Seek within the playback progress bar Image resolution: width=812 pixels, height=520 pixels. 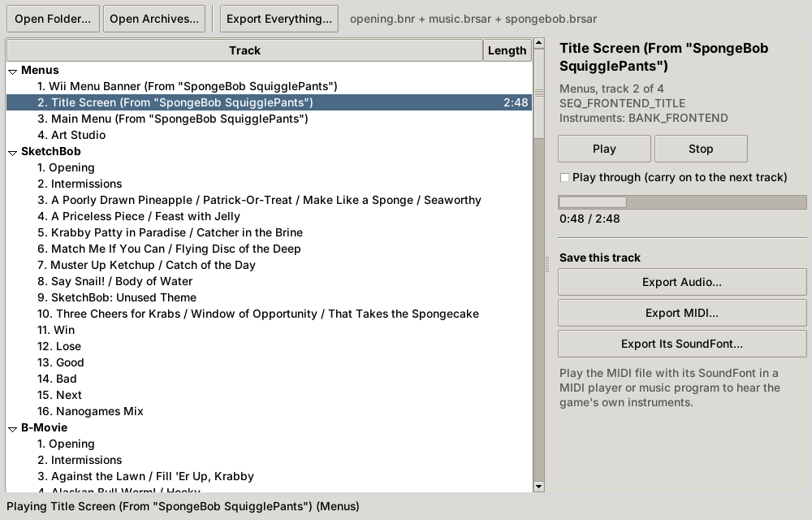pyautogui.click(x=682, y=202)
